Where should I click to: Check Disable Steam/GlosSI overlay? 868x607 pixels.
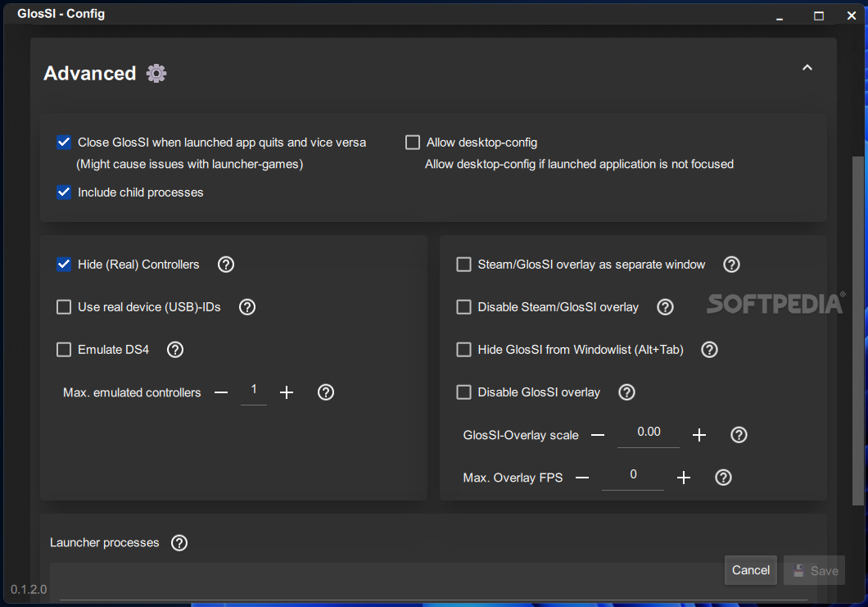click(463, 307)
